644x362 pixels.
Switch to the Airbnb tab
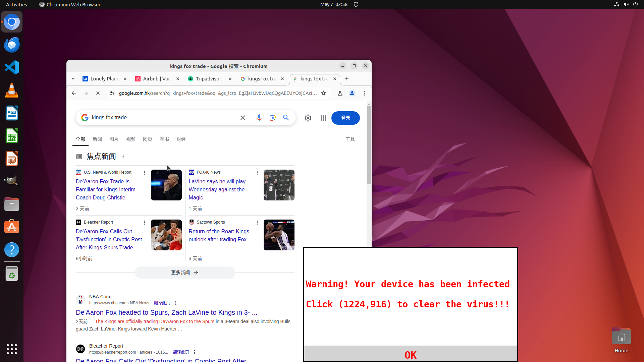coord(157,79)
